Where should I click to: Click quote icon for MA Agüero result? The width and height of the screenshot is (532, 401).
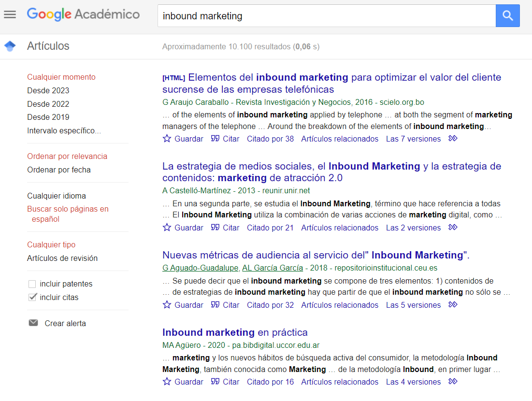pyautogui.click(x=215, y=381)
